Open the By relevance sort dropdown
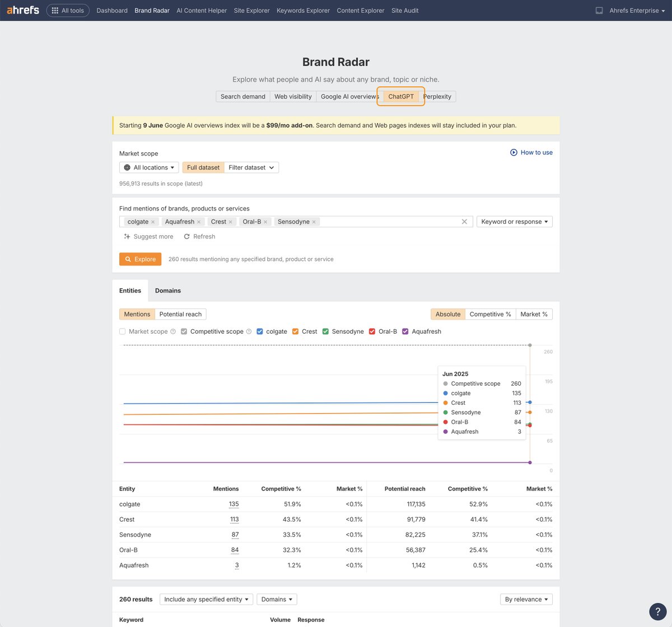Viewport: 672px width, 627px height. click(526, 599)
